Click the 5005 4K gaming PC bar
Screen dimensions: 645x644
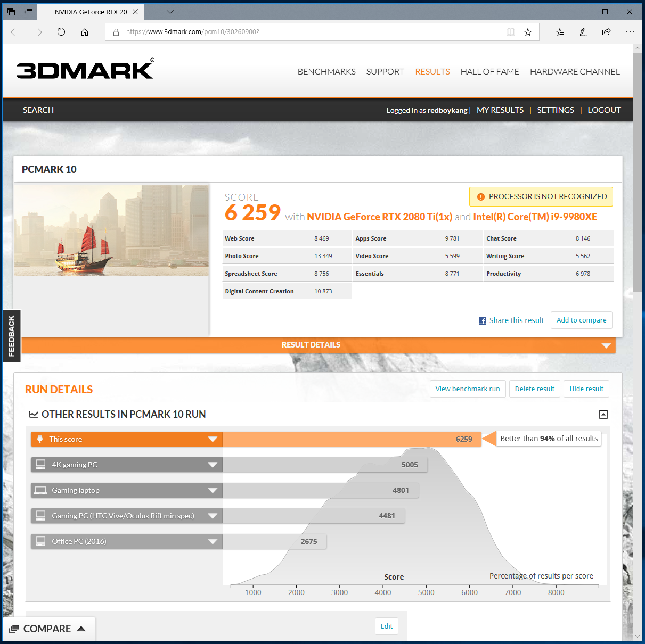pyautogui.click(x=325, y=465)
